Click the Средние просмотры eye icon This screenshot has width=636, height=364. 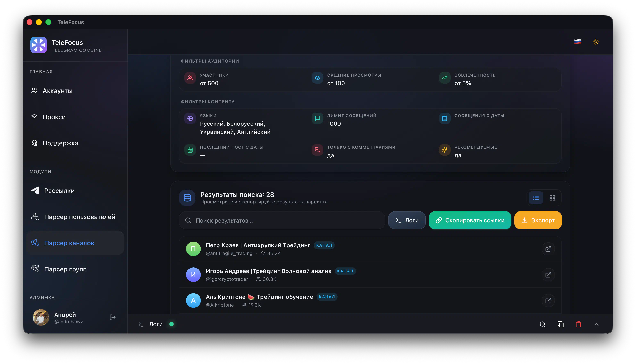pos(317,78)
